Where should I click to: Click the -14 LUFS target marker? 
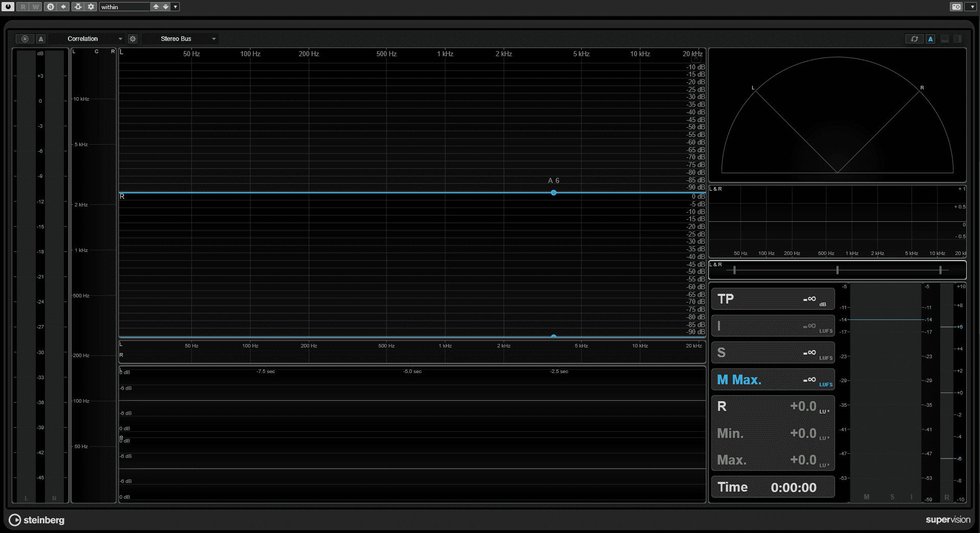843,319
